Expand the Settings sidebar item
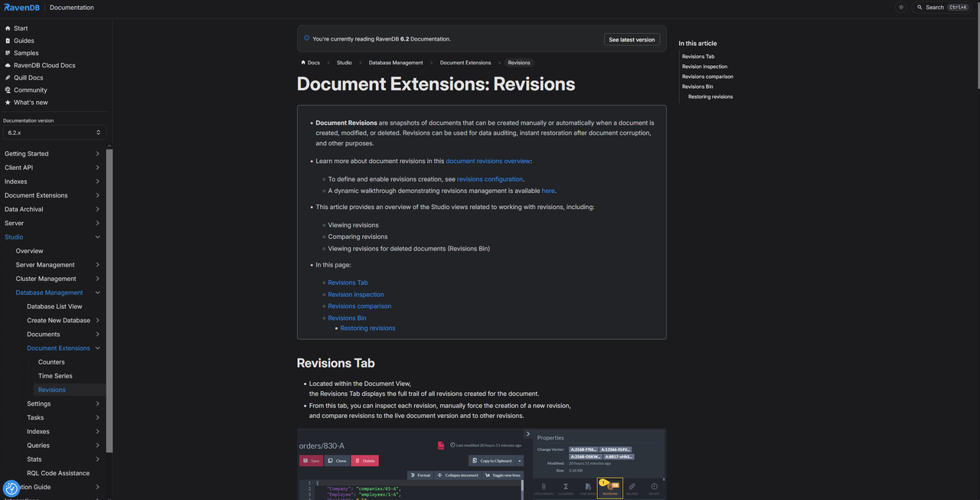This screenshot has width=980, height=500. 98,404
